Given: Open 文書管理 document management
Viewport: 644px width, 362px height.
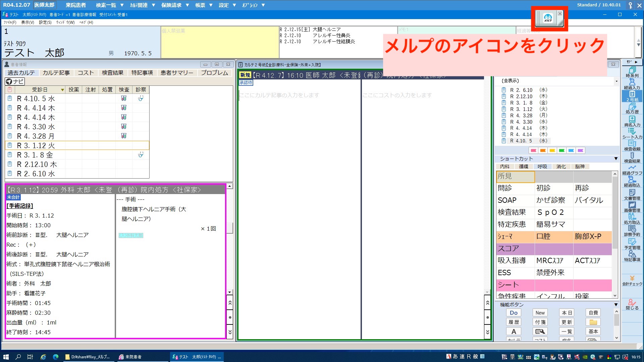Looking at the screenshot, I should [632, 195].
